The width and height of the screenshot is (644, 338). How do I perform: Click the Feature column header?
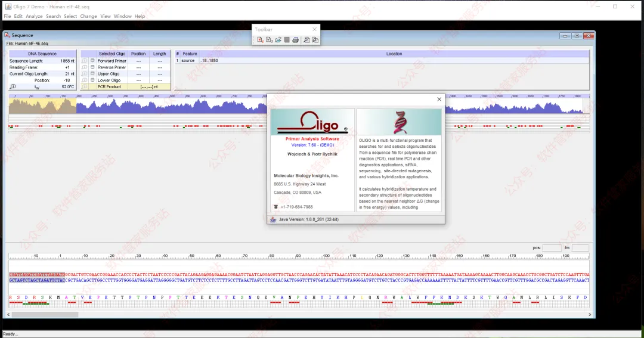point(190,54)
